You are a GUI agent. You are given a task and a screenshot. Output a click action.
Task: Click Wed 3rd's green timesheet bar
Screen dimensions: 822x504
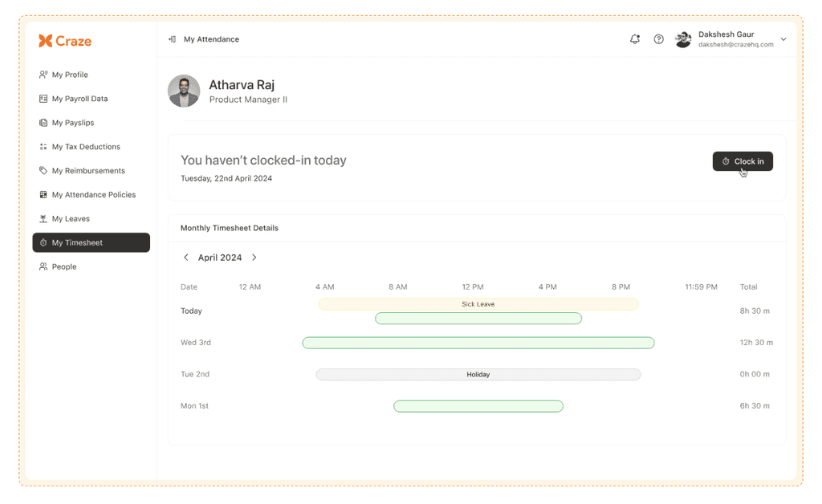[478, 343]
